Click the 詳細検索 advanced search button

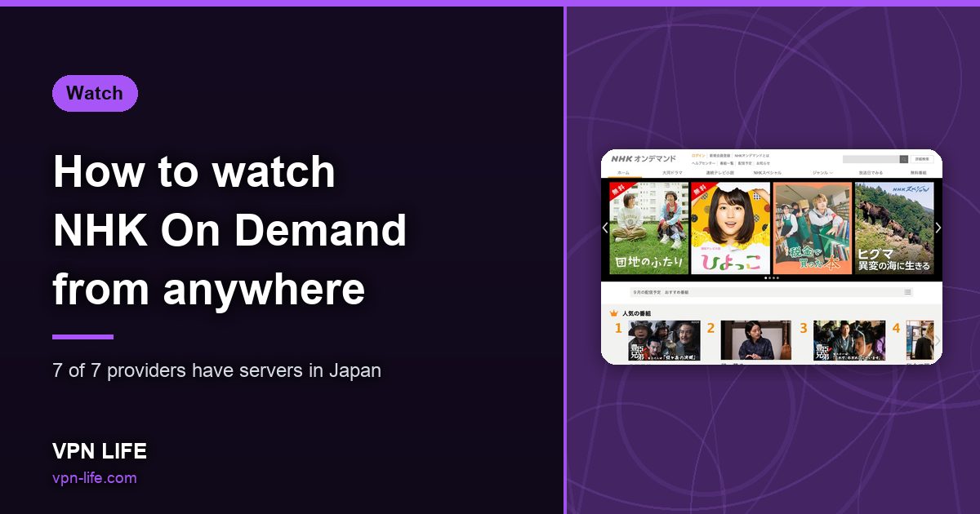point(923,159)
